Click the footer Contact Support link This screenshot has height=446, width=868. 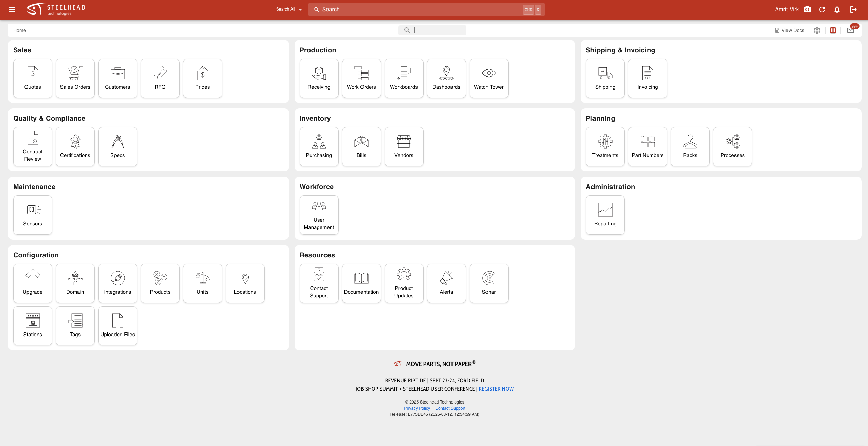[450, 408]
